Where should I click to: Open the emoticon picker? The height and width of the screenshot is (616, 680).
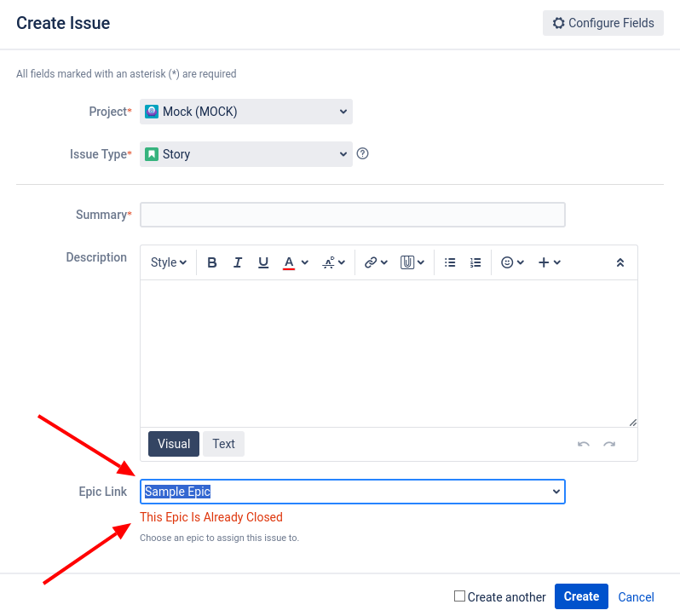(x=512, y=262)
